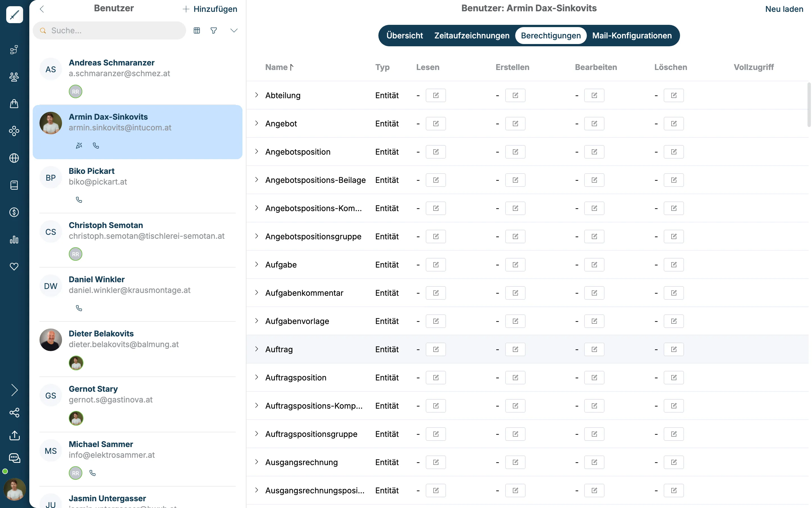The height and width of the screenshot is (508, 812).
Task: Click phone icon under Biko Pickart
Action: point(79,200)
